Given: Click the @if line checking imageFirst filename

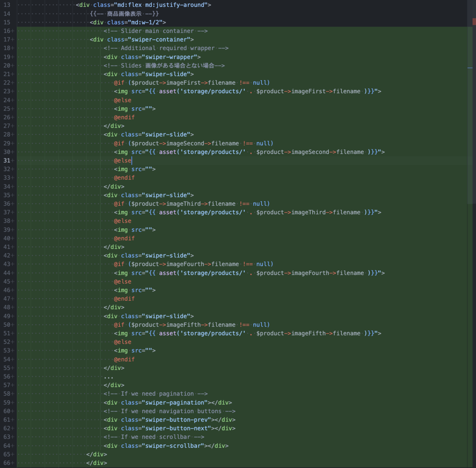Looking at the screenshot, I should [192, 83].
